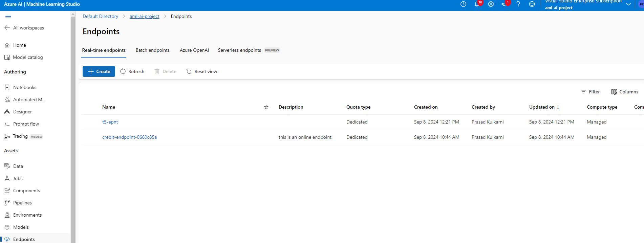Viewport: 644px width, 243px height.
Task: Sort by Description column header
Action: point(291,107)
